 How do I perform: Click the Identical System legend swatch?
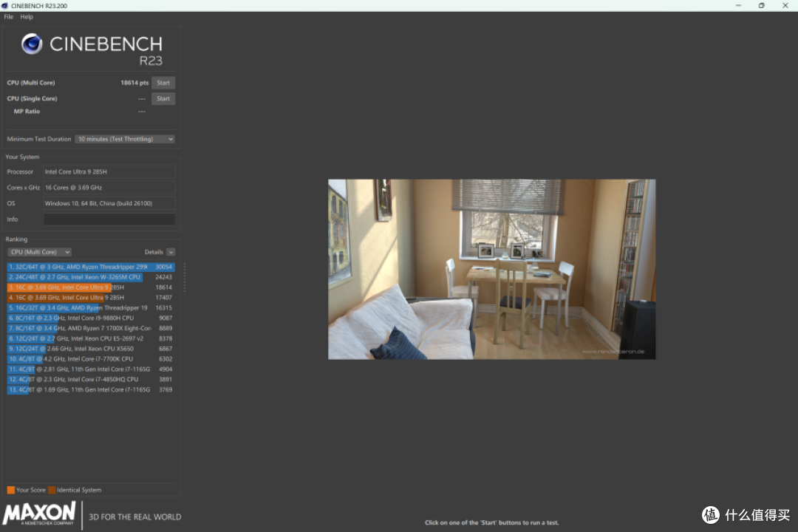tap(52, 490)
